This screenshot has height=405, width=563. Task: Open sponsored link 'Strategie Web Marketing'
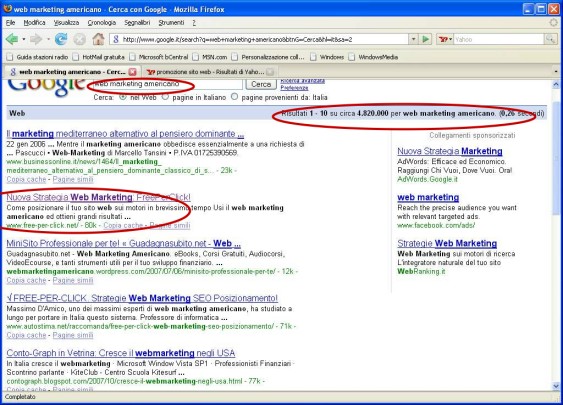(x=447, y=243)
